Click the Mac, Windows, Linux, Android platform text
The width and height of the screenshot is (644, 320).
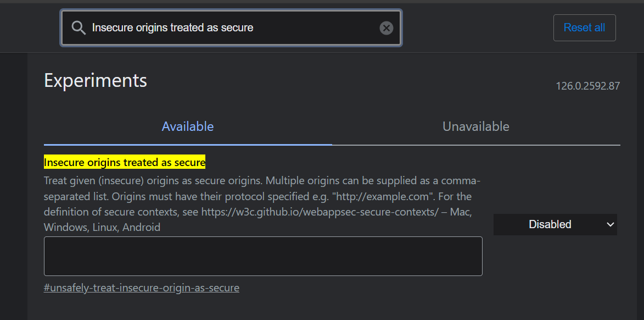[x=257, y=219]
